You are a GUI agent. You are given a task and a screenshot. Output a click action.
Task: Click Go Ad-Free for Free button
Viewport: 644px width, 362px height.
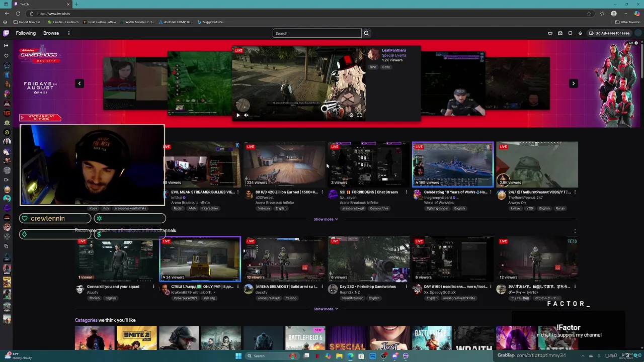(609, 33)
